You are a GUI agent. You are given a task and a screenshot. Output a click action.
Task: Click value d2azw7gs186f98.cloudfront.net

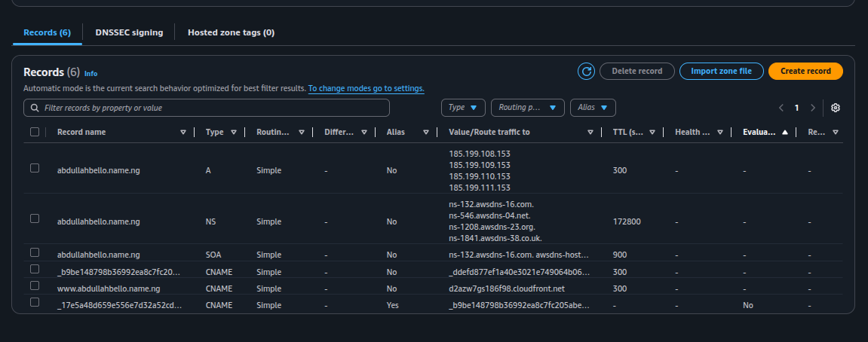(x=507, y=289)
